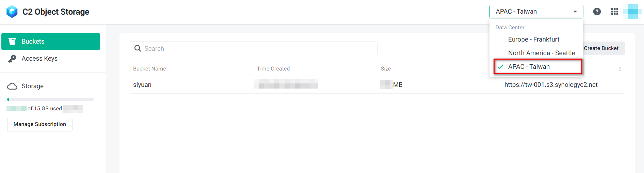
Task: Select Europe - Frankfurt data center
Action: coord(533,40)
